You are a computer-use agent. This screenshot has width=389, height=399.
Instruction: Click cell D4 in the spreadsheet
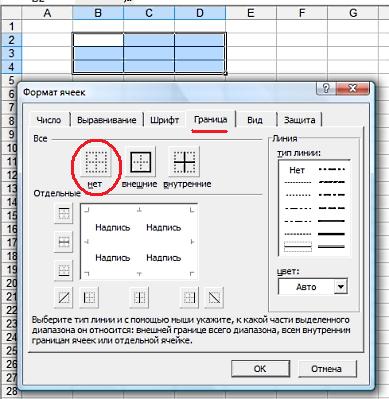tap(200, 66)
